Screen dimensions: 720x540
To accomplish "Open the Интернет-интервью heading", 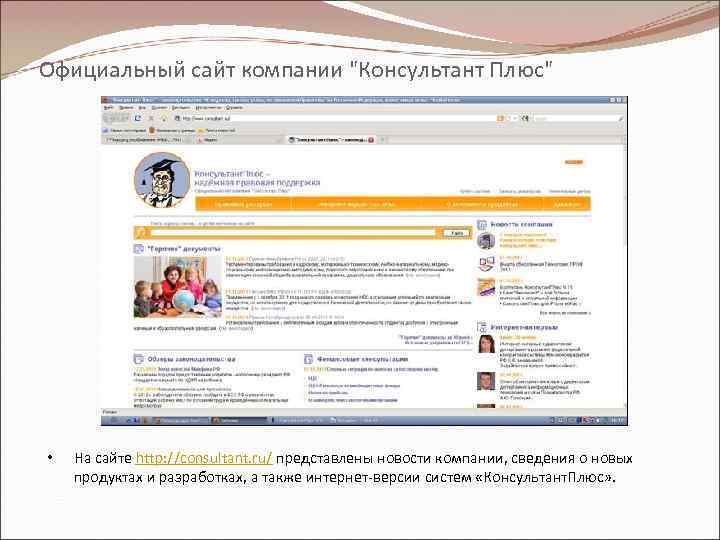I will click(524, 327).
